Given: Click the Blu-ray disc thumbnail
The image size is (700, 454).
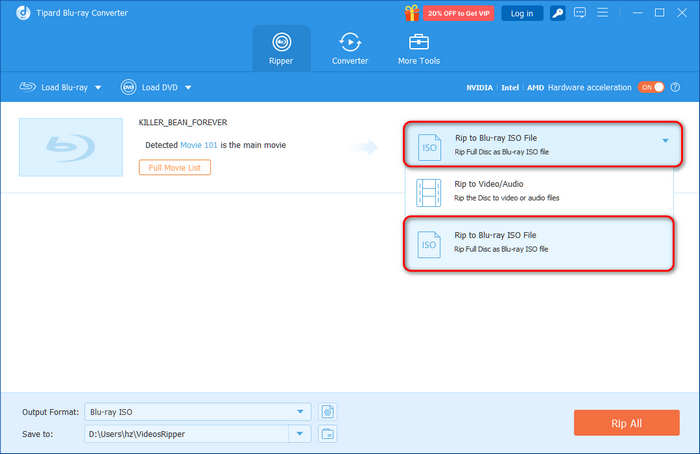Looking at the screenshot, I should 71,147.
